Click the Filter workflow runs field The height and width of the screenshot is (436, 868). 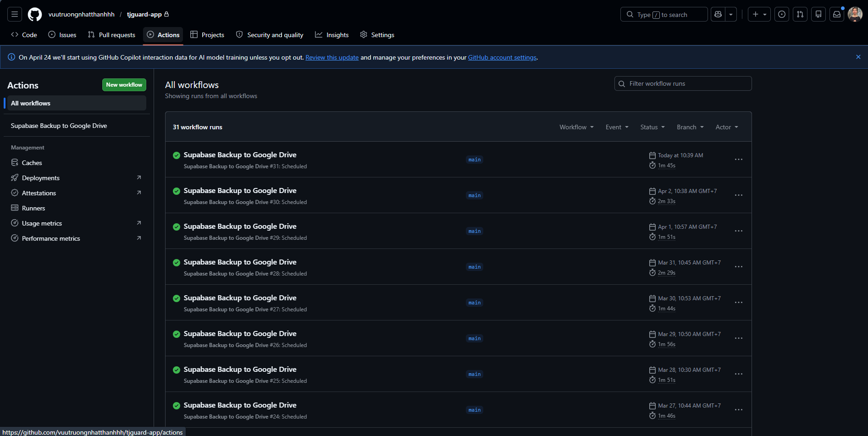click(683, 84)
